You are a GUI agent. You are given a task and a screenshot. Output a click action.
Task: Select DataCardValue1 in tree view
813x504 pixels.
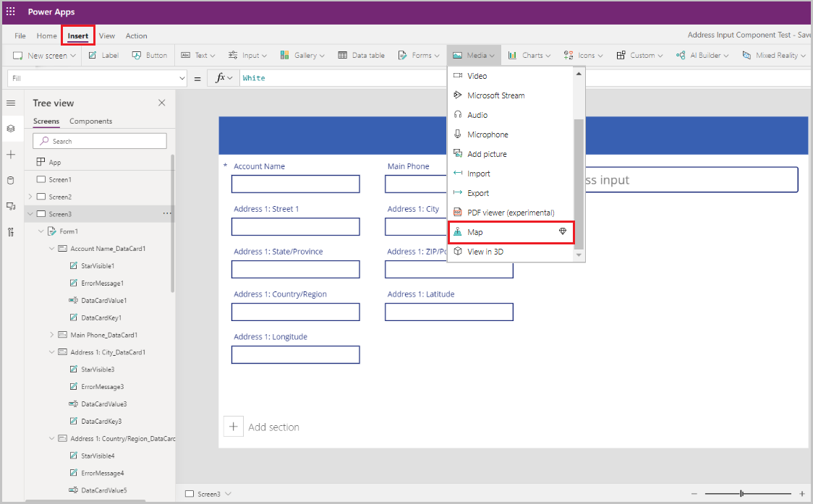click(x=98, y=300)
